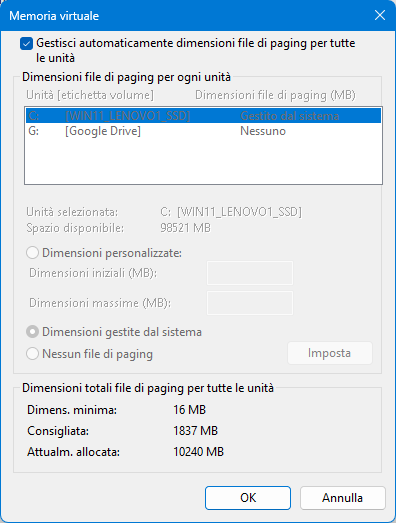Viewport: 396px width, 523px height.
Task: Click the Unità selezionata label
Action: pyautogui.click(x=72, y=212)
